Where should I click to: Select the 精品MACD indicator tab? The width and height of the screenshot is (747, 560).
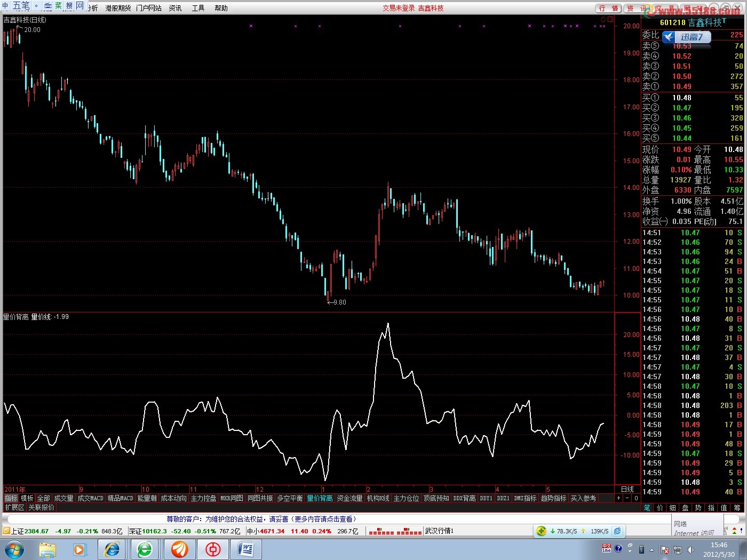point(120,498)
